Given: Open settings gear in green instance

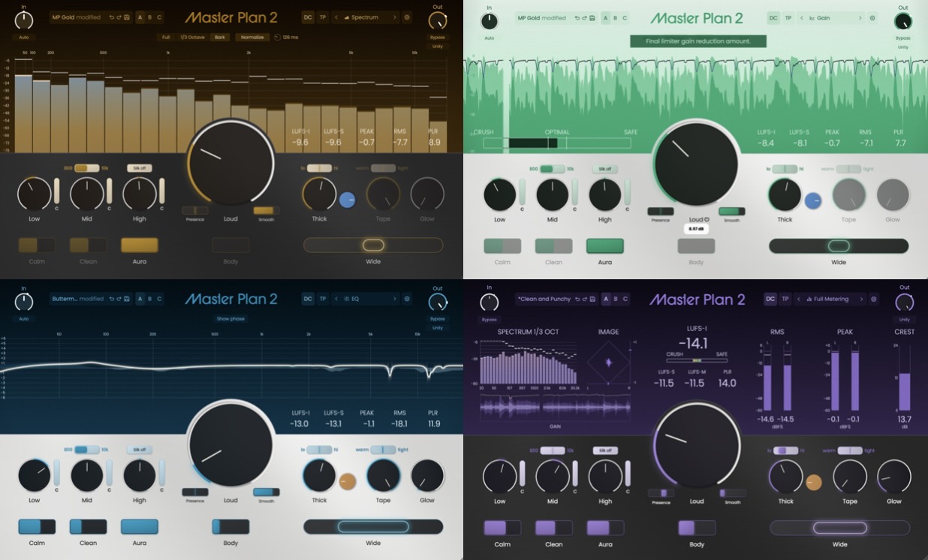Looking at the screenshot, I should [872, 18].
